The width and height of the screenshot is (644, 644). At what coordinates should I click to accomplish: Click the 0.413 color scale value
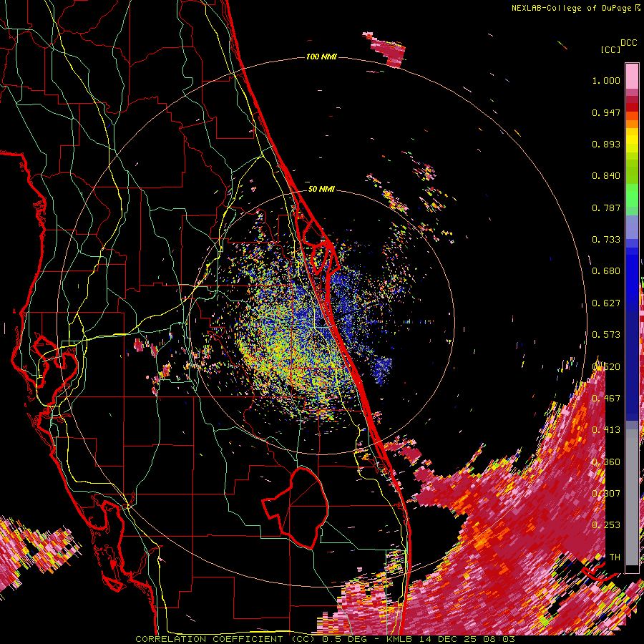[606, 430]
